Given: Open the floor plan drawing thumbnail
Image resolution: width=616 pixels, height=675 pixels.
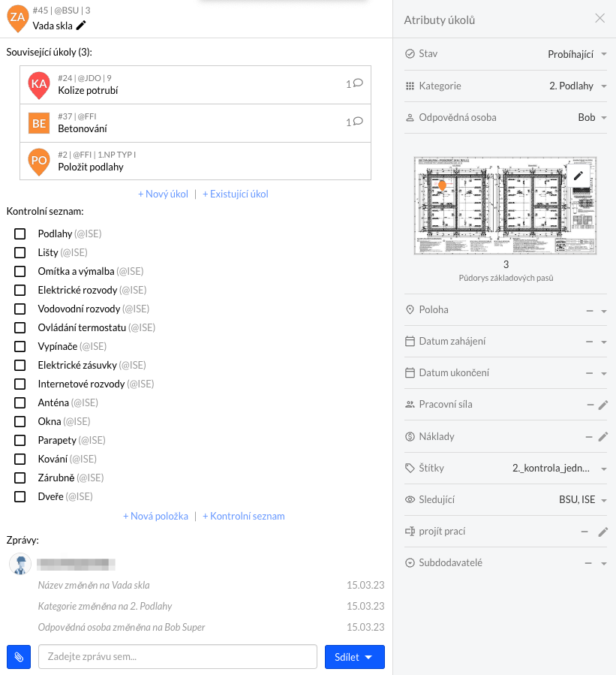Looking at the screenshot, I should click(505, 206).
